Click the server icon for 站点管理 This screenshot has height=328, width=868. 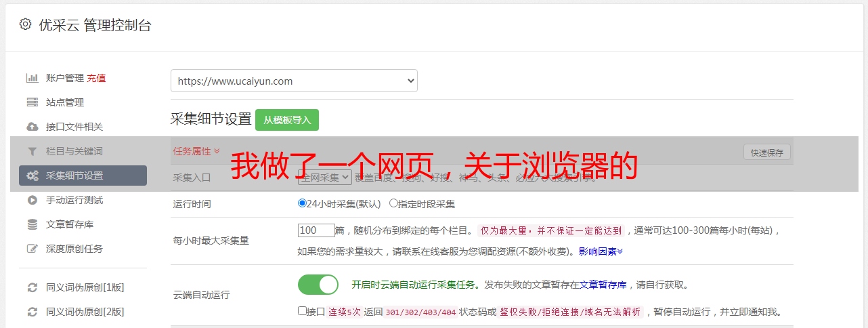point(32,102)
